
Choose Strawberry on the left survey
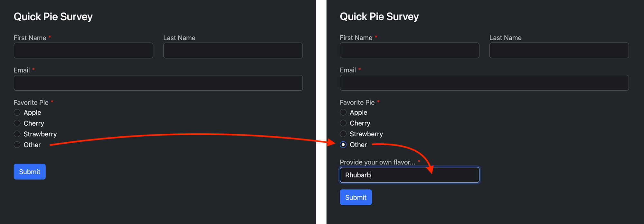tap(17, 134)
